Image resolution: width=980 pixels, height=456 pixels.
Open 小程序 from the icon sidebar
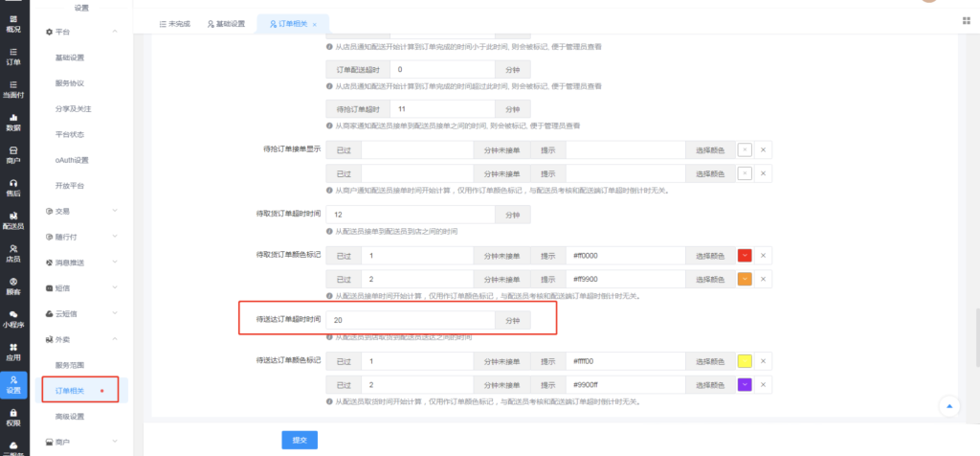(x=13, y=318)
